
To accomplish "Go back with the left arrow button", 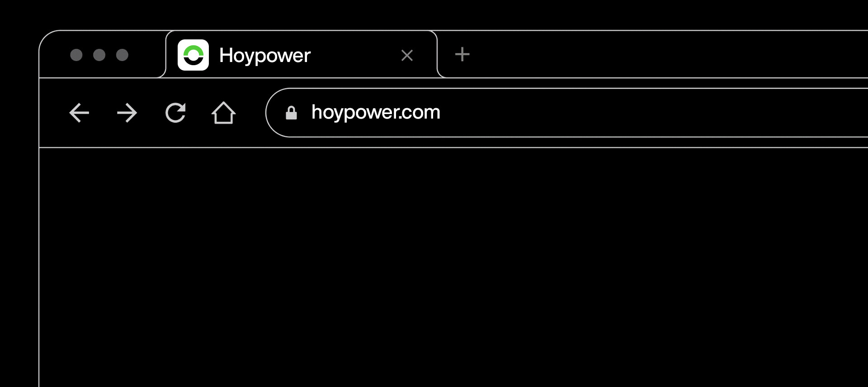I will (x=79, y=113).
